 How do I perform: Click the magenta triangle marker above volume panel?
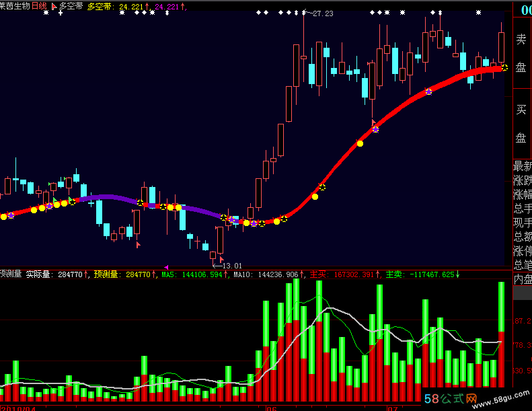166,268
